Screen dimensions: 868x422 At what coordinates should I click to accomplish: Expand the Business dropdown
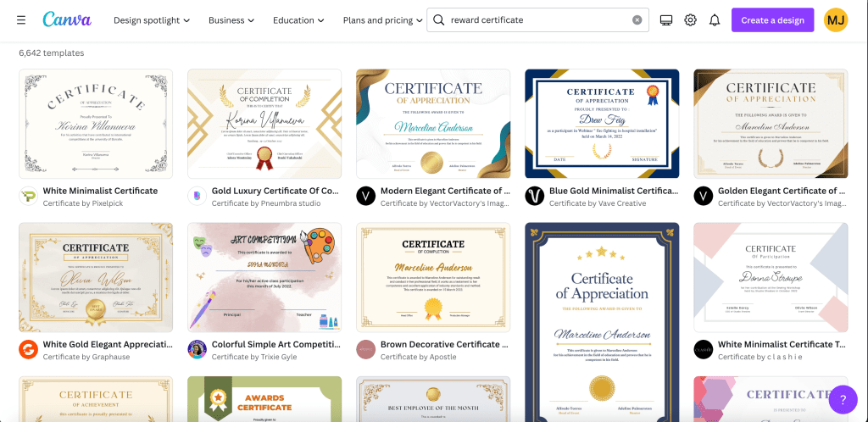(232, 20)
